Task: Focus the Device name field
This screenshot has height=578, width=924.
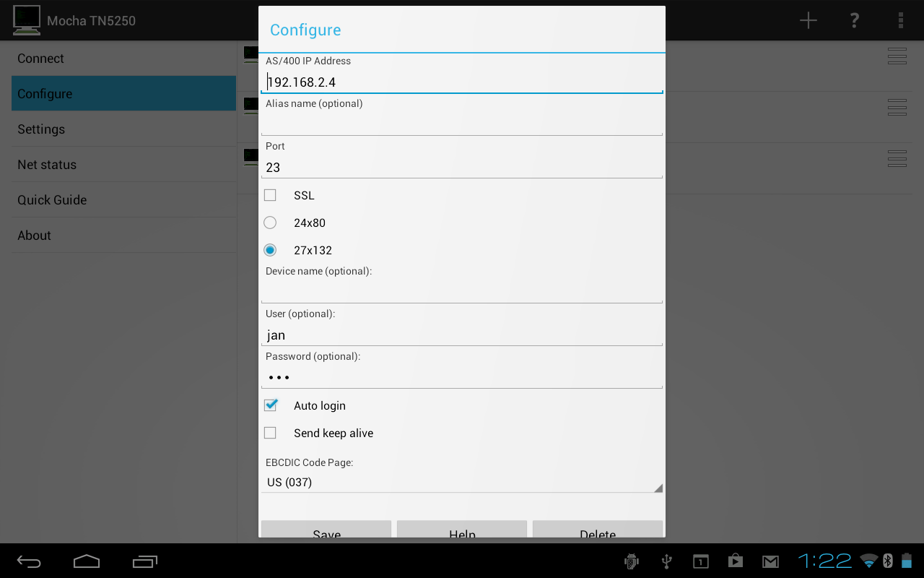Action: [x=462, y=292]
